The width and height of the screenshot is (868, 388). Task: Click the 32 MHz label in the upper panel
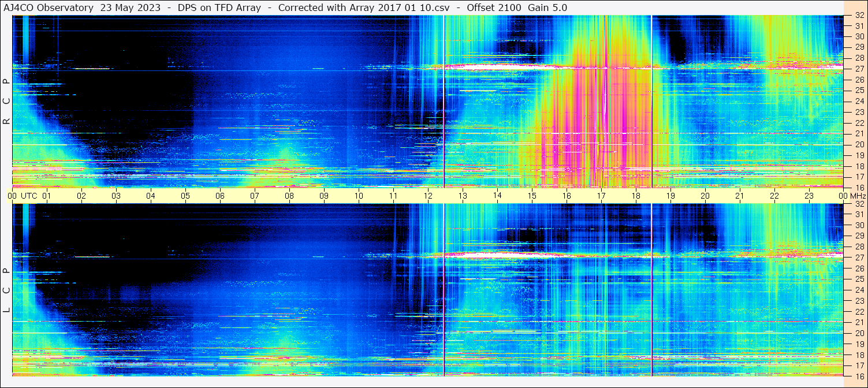pos(859,16)
